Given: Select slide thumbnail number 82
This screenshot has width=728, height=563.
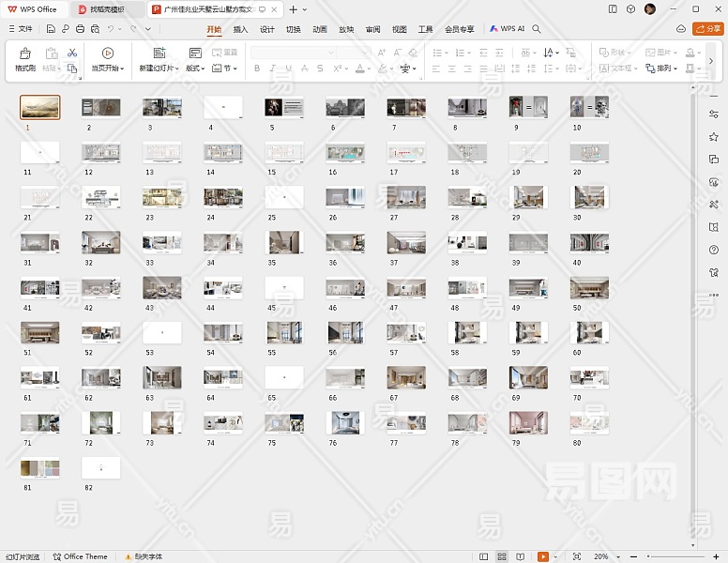Looking at the screenshot, I should coord(100,467).
